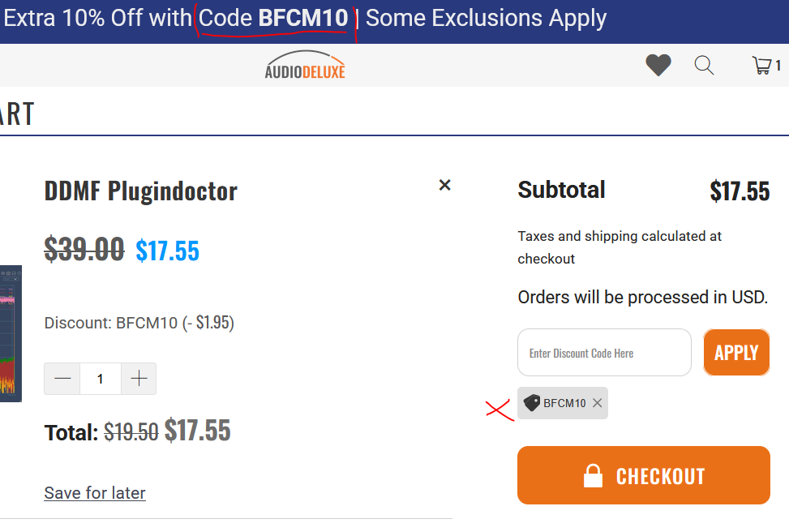The width and height of the screenshot is (789, 532).
Task: Increase quantity with the plus button
Action: coord(139,379)
